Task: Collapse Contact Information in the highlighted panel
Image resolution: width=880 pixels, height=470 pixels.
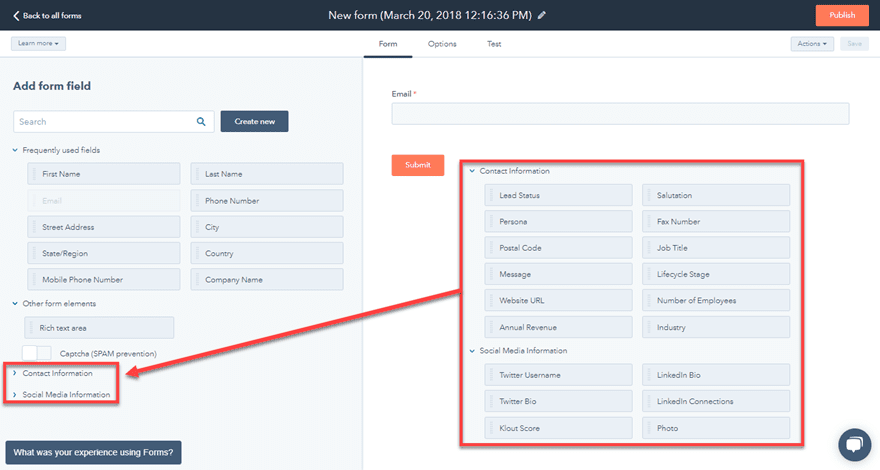Action: click(x=472, y=171)
